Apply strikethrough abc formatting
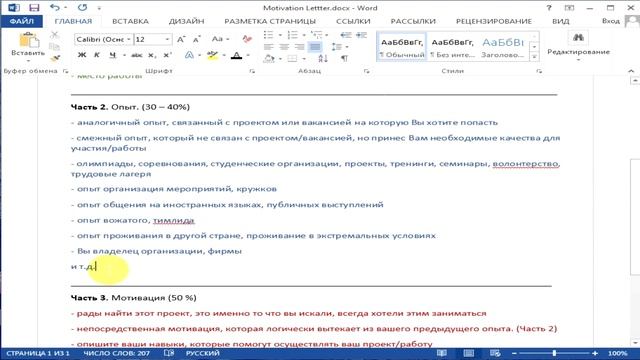 pos(136,56)
